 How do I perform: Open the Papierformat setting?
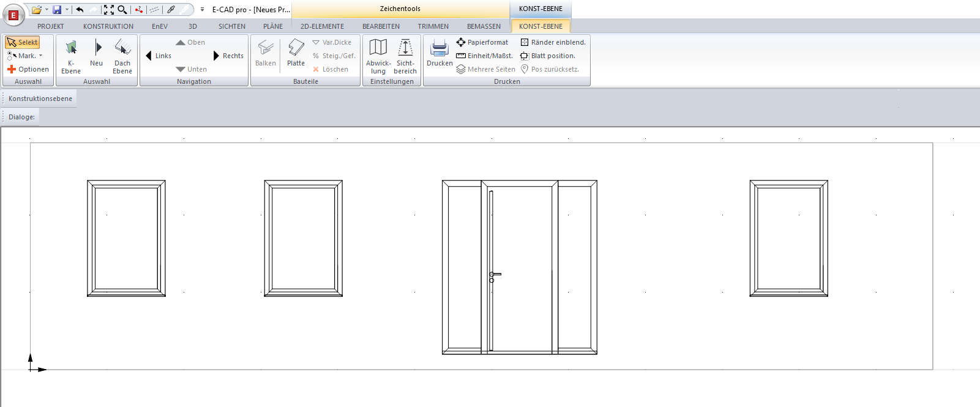[482, 42]
